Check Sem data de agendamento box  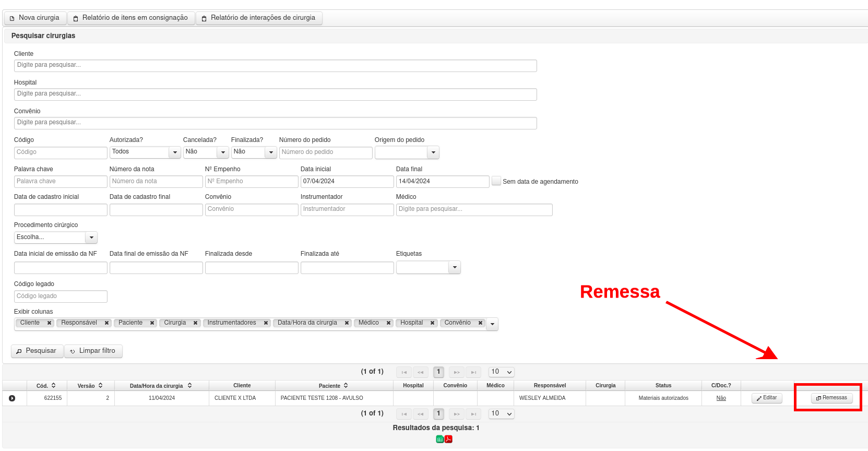496,181
